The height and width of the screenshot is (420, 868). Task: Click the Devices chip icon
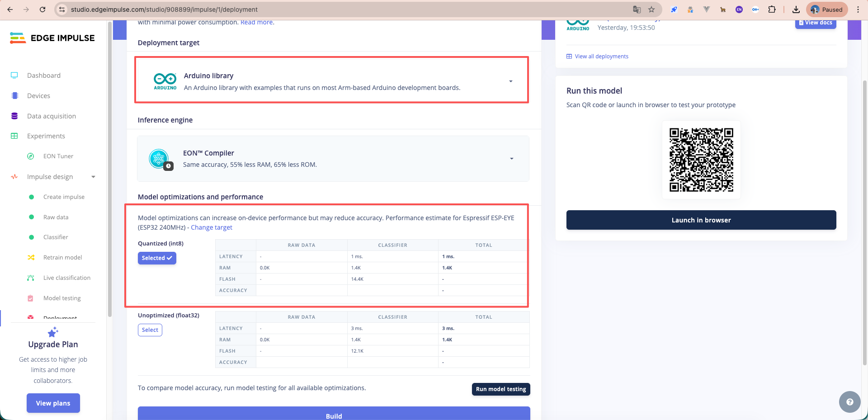coord(14,96)
